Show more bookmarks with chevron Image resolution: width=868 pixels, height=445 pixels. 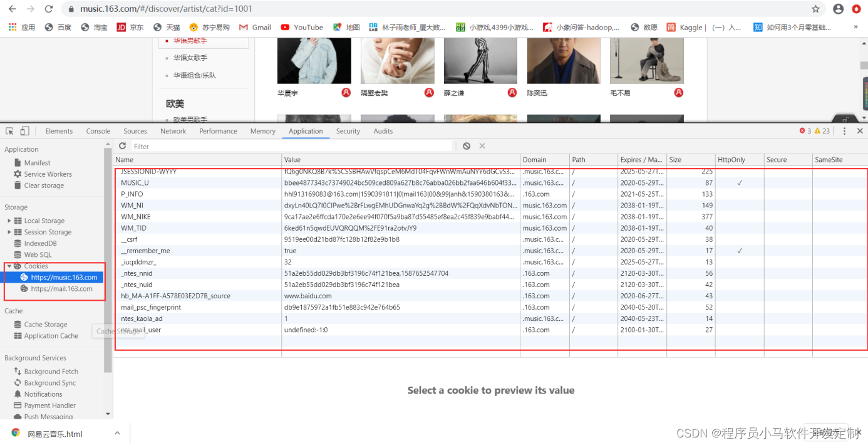pyautogui.click(x=855, y=27)
